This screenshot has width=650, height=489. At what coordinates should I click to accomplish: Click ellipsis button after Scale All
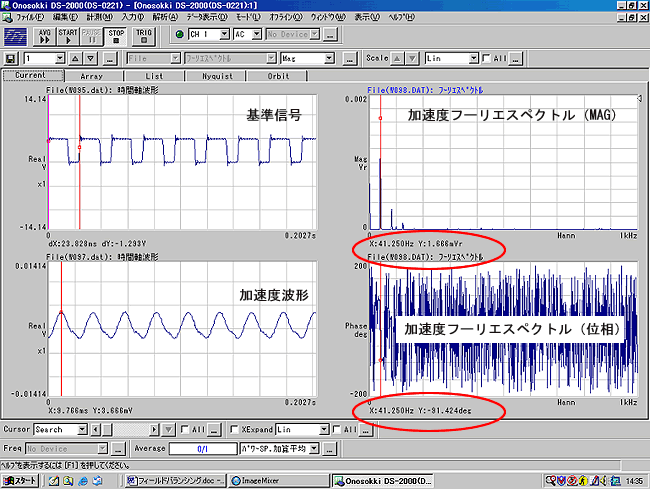click(515, 58)
